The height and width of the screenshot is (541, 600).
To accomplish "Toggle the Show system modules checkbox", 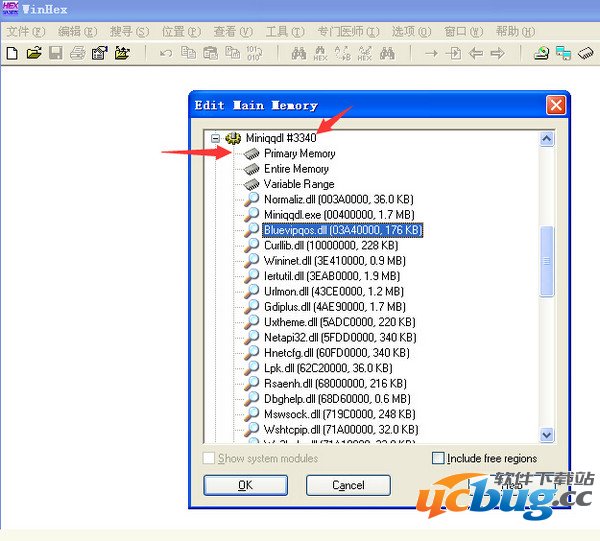I will [209, 458].
